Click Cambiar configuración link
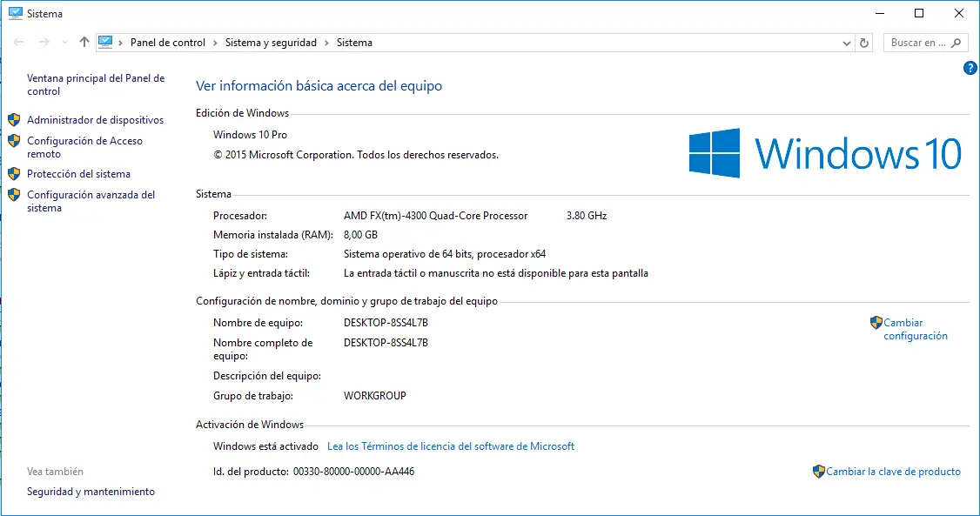This screenshot has height=516, width=980. tap(915, 329)
